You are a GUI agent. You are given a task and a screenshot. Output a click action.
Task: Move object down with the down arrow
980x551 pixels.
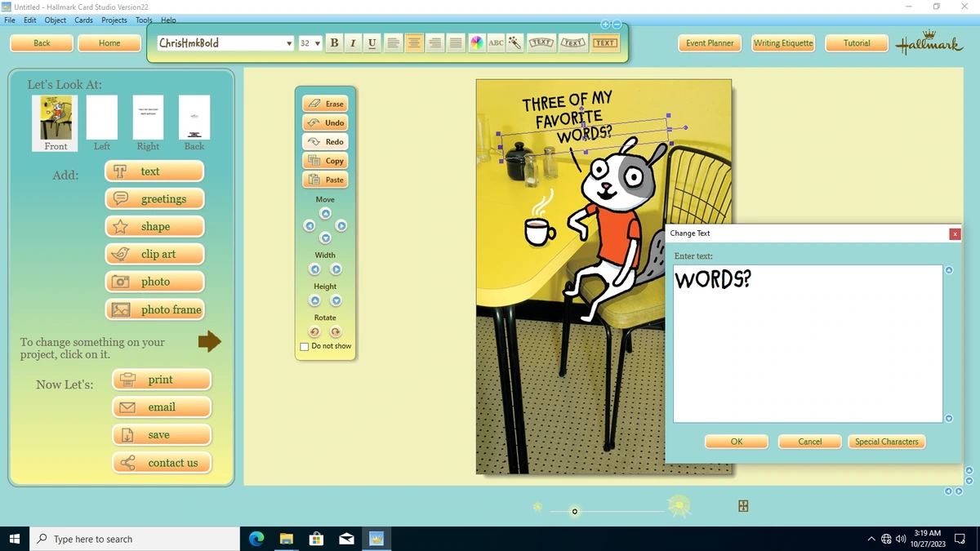(x=325, y=238)
